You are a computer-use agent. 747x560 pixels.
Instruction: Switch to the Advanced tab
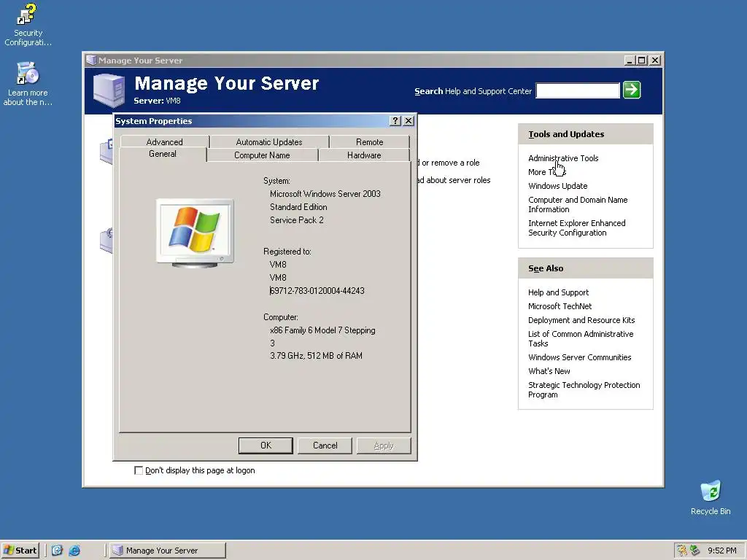pyautogui.click(x=164, y=142)
